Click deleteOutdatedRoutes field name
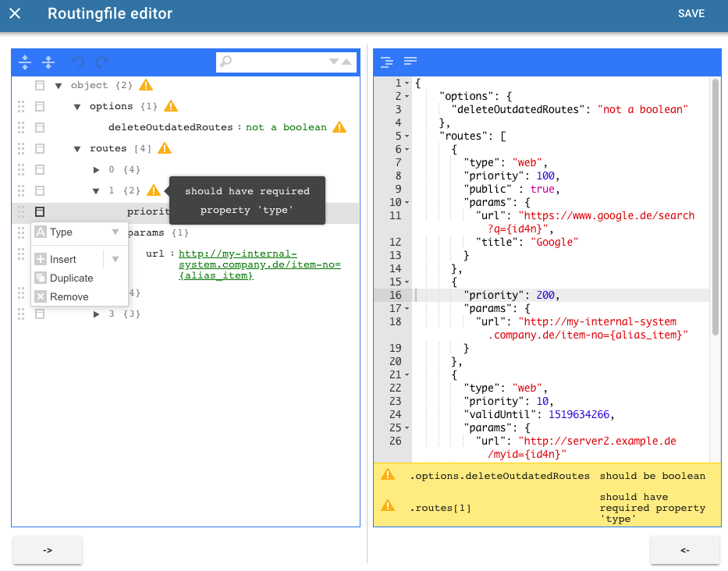Screen dimensions: 728x571 coord(170,127)
